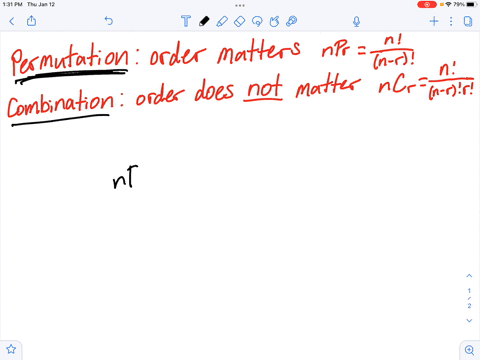Viewport: 480px width, 360px height.
Task: Tap the three-dot multitasking menu at top
Action: pyautogui.click(x=240, y=5)
